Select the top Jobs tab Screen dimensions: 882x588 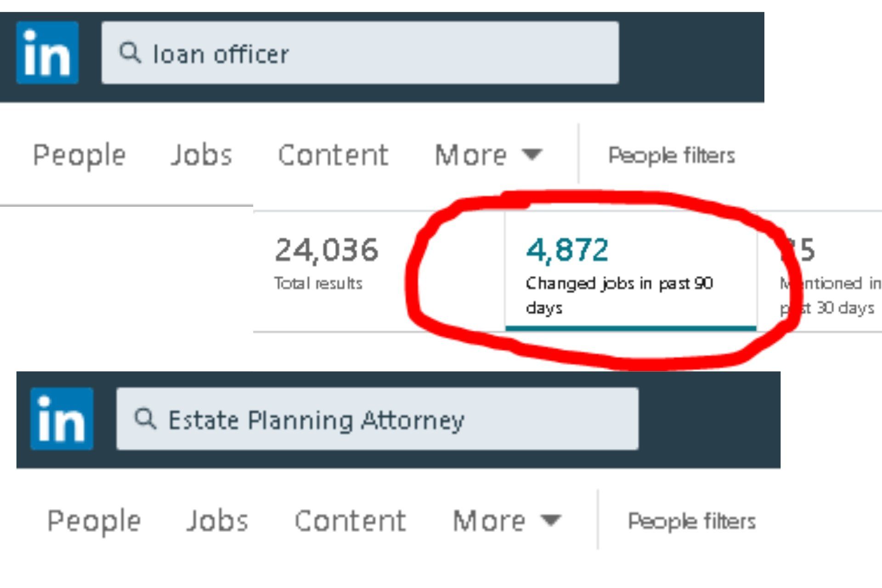pyautogui.click(x=201, y=155)
